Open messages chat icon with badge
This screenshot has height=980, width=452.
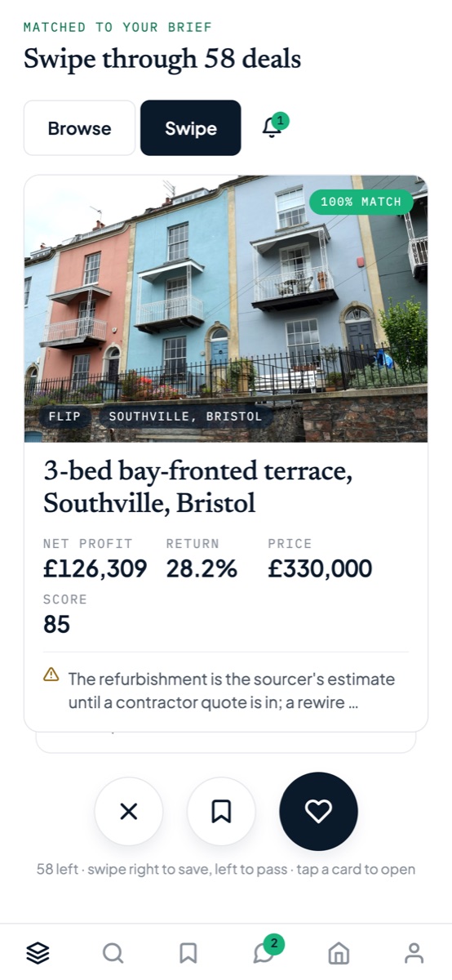point(264,952)
